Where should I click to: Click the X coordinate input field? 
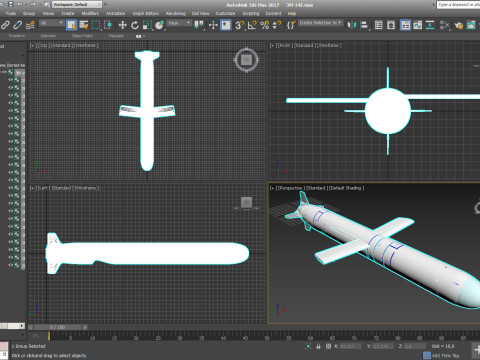tap(350, 346)
